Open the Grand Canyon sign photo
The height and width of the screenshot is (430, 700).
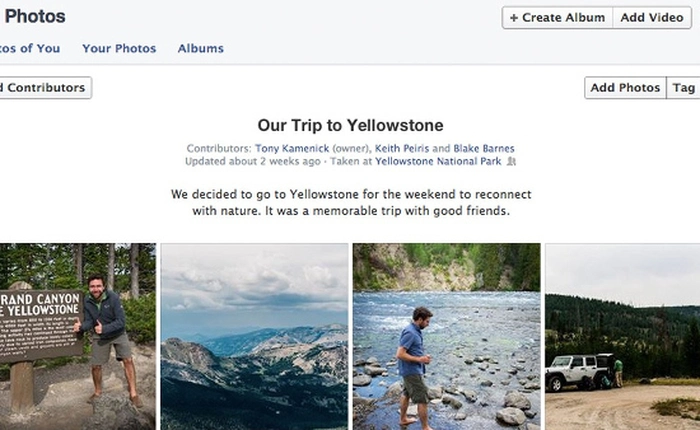[77, 336]
